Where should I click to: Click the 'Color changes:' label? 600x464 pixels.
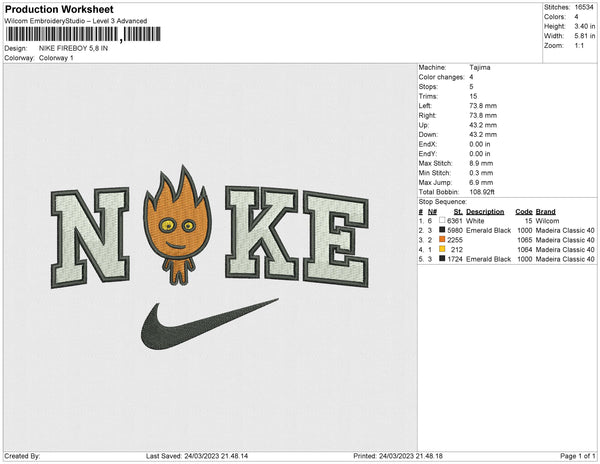[x=441, y=77]
